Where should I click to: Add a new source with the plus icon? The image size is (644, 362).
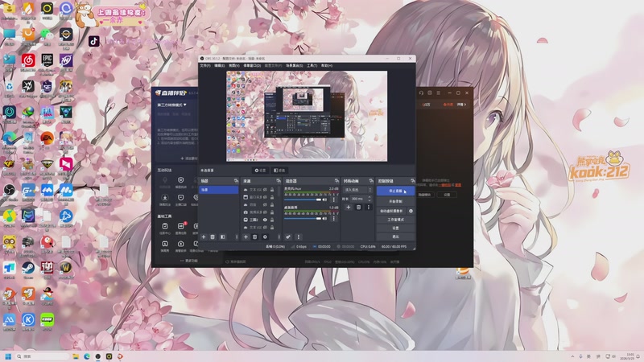point(246,237)
